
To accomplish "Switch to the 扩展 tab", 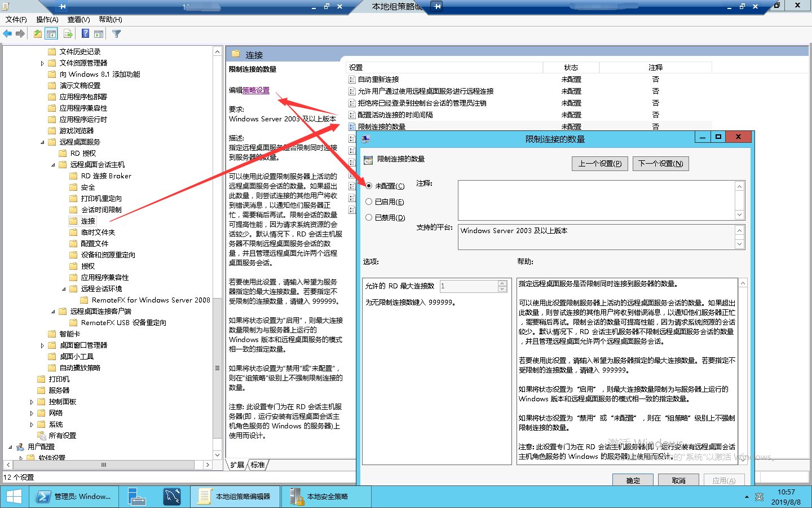I will (x=237, y=465).
